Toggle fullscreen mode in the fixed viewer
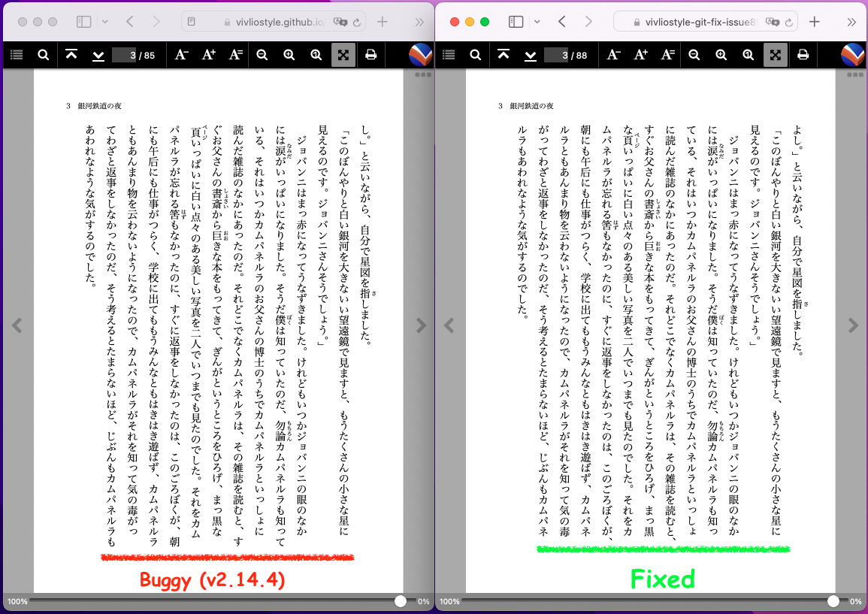 (775, 54)
